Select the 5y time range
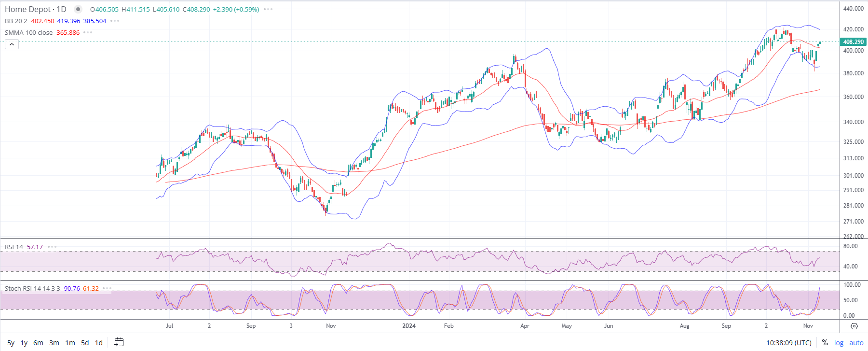This screenshot has width=868, height=351. tap(11, 343)
